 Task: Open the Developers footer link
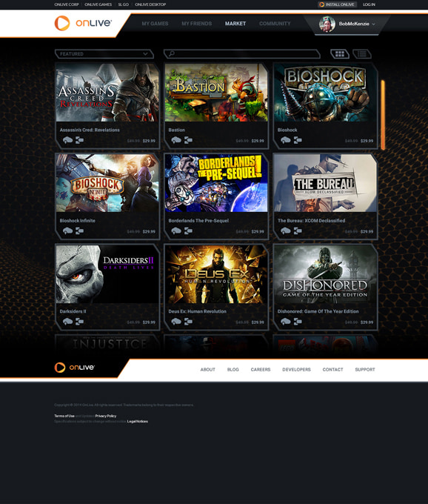[x=296, y=370]
